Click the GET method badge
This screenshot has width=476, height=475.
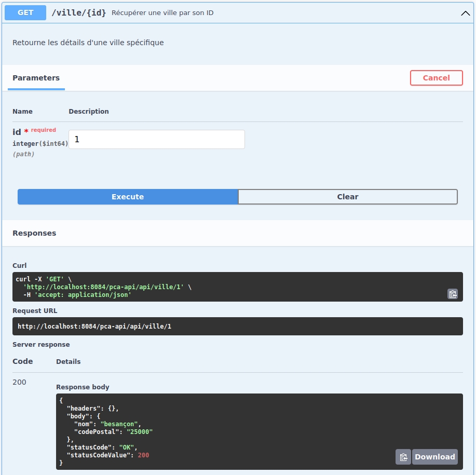(25, 13)
